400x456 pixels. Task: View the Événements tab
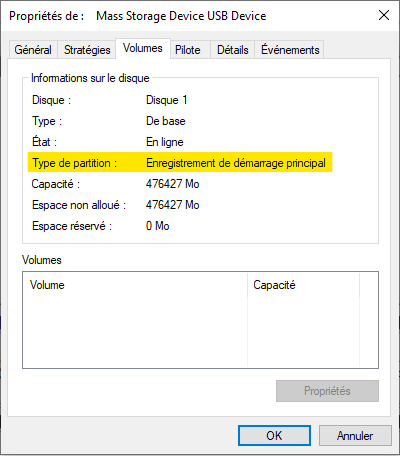pyautogui.click(x=290, y=50)
